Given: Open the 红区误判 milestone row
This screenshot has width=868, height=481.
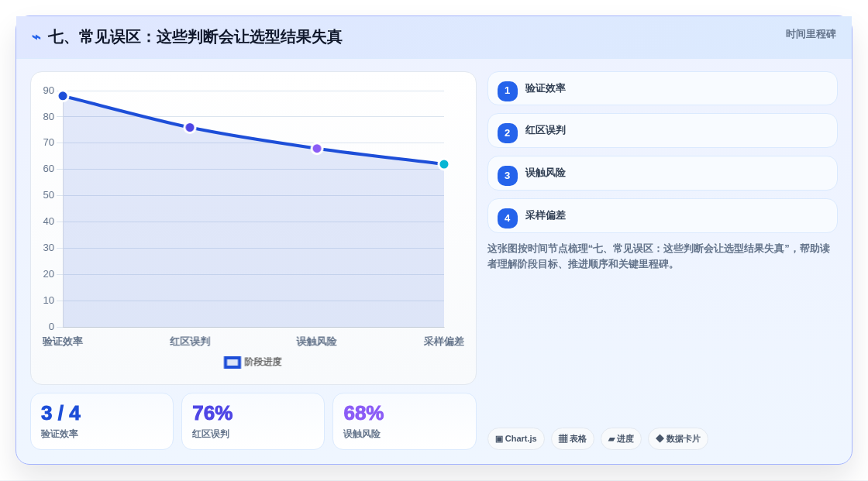Looking at the screenshot, I should [x=662, y=131].
